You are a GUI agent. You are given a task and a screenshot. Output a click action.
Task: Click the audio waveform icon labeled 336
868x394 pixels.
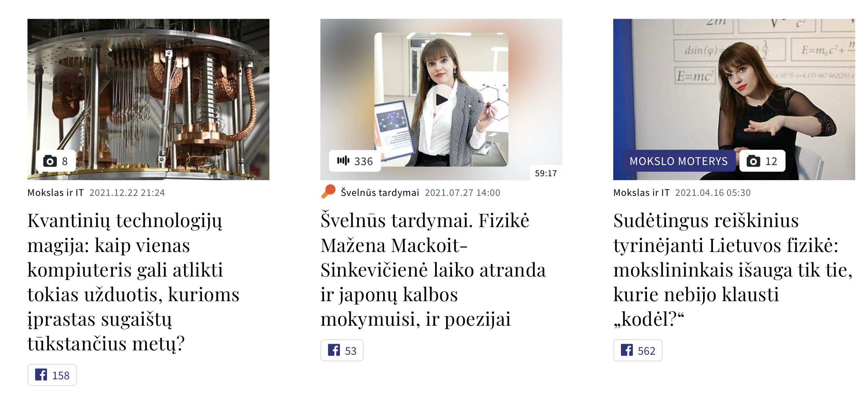[343, 161]
